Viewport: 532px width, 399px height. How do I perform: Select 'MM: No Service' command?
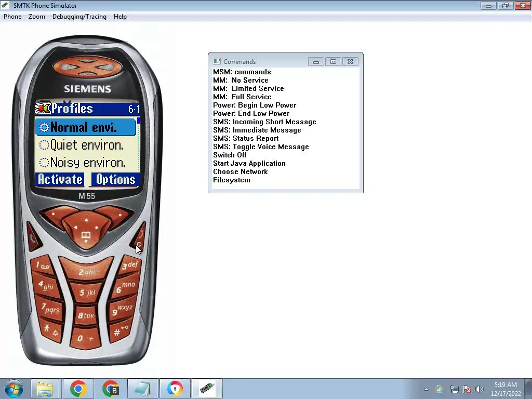tap(241, 80)
